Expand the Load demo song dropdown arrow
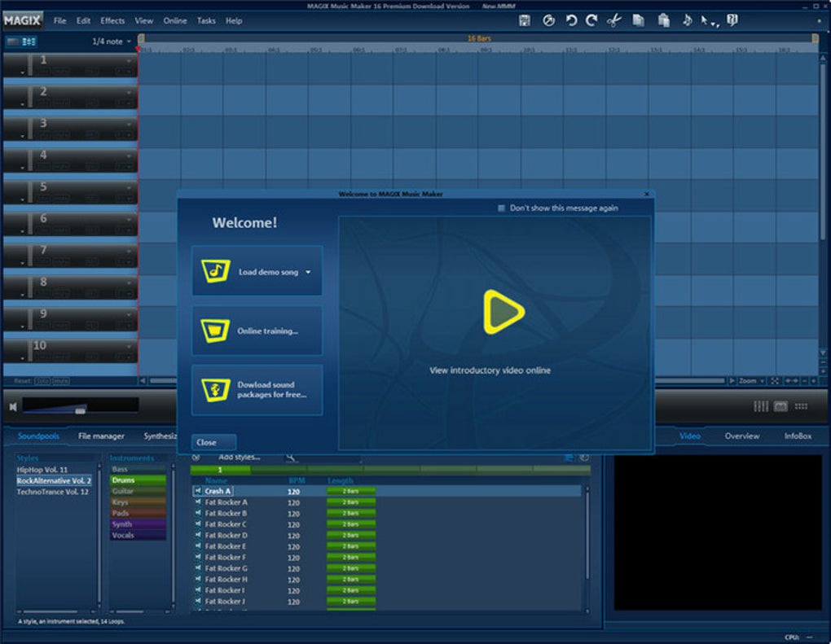 (308, 272)
